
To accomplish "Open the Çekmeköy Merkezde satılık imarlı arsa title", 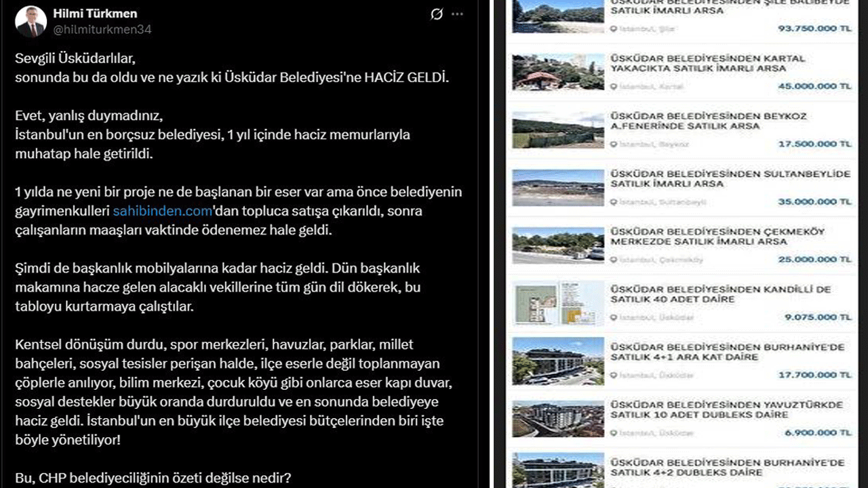I will click(x=717, y=237).
